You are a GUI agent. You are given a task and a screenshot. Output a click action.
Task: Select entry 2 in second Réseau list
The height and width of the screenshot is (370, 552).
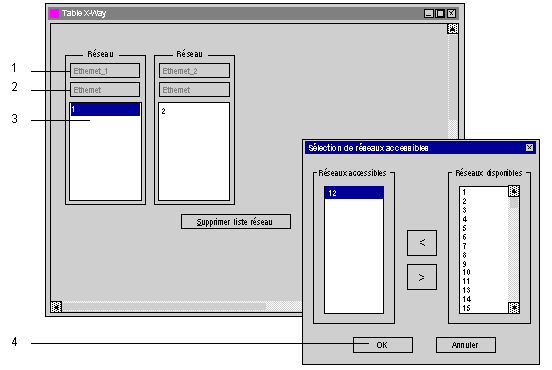tap(163, 111)
